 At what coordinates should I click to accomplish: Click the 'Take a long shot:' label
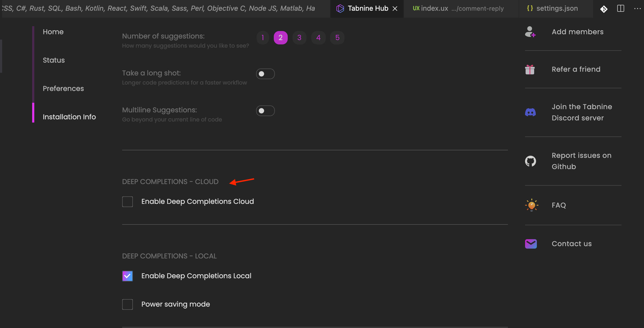tap(151, 73)
